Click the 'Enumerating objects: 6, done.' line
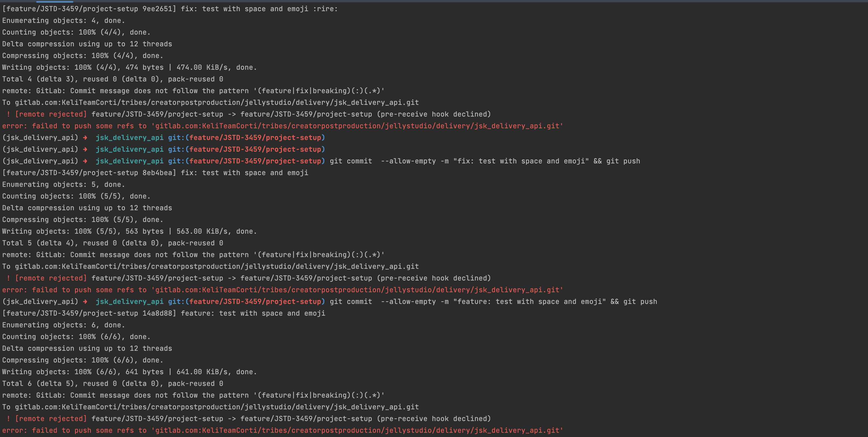This screenshot has width=868, height=437. click(x=63, y=325)
